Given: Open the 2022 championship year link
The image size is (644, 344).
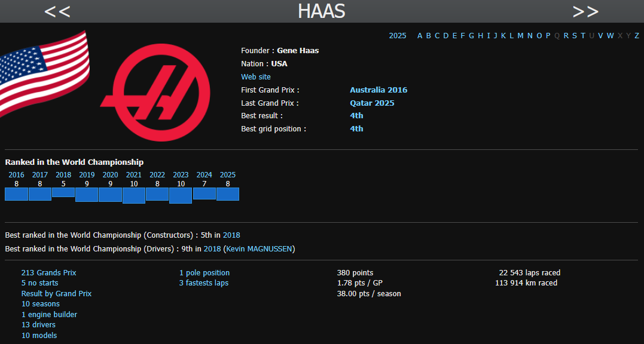Looking at the screenshot, I should pos(157,175).
